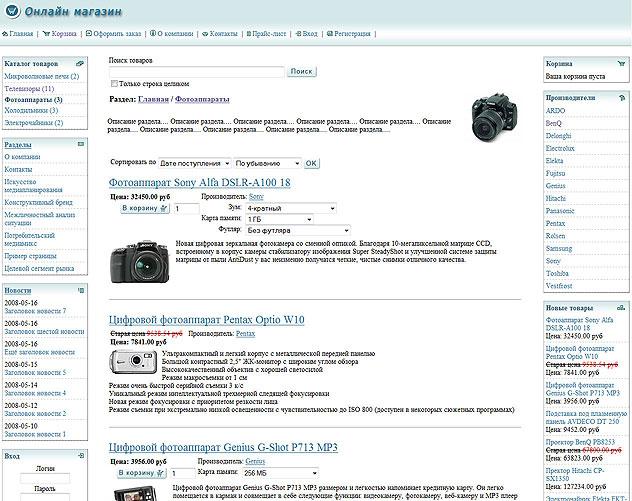Click the Логин input field
Image resolution: width=632 pixels, height=501 pixels.
click(45, 478)
